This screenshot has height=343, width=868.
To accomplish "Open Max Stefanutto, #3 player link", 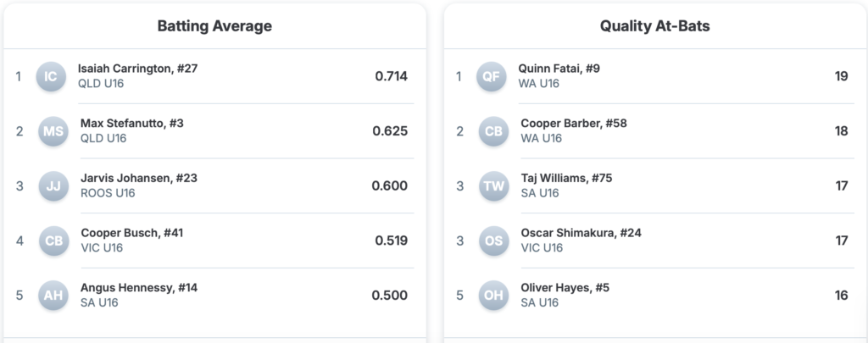I will [x=131, y=124].
